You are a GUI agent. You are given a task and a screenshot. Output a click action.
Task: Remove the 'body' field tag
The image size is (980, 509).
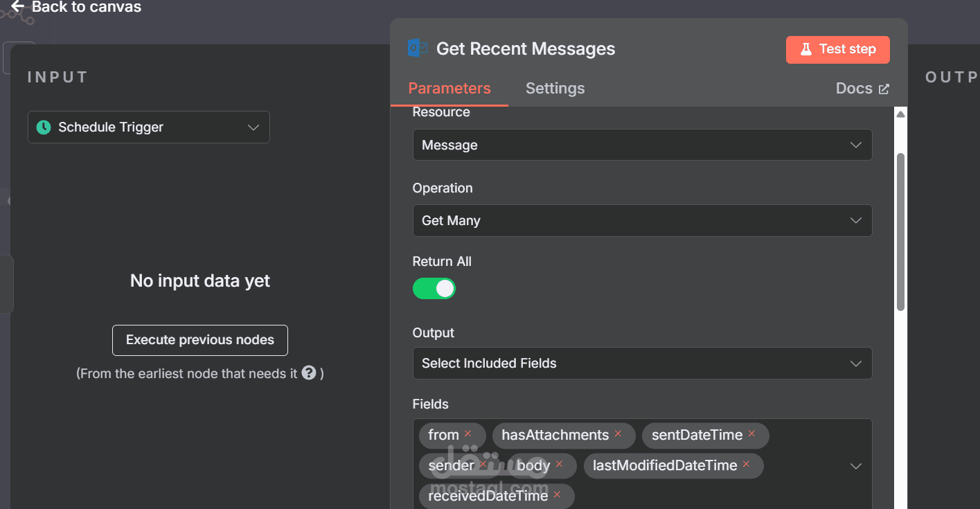click(x=559, y=464)
